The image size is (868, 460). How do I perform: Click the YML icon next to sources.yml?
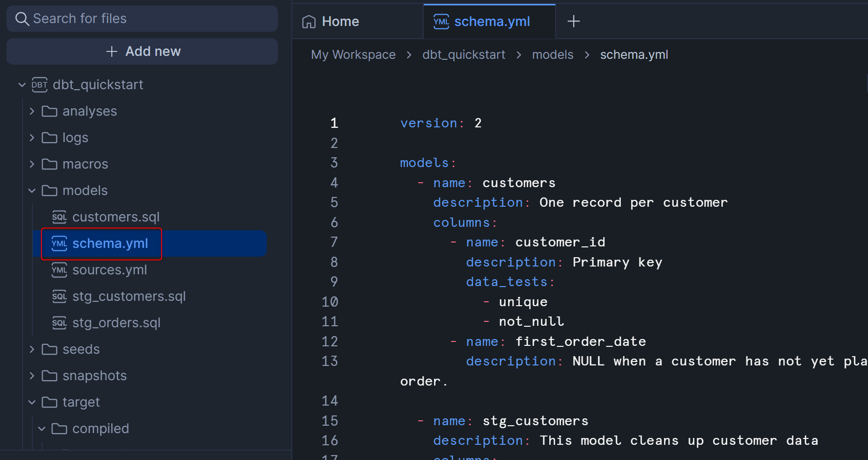(59, 270)
